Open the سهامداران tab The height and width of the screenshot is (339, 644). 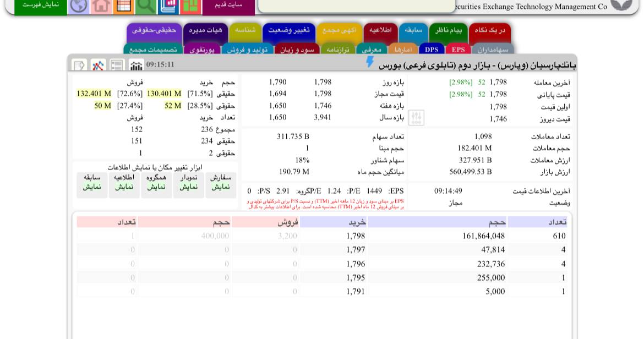(x=493, y=50)
